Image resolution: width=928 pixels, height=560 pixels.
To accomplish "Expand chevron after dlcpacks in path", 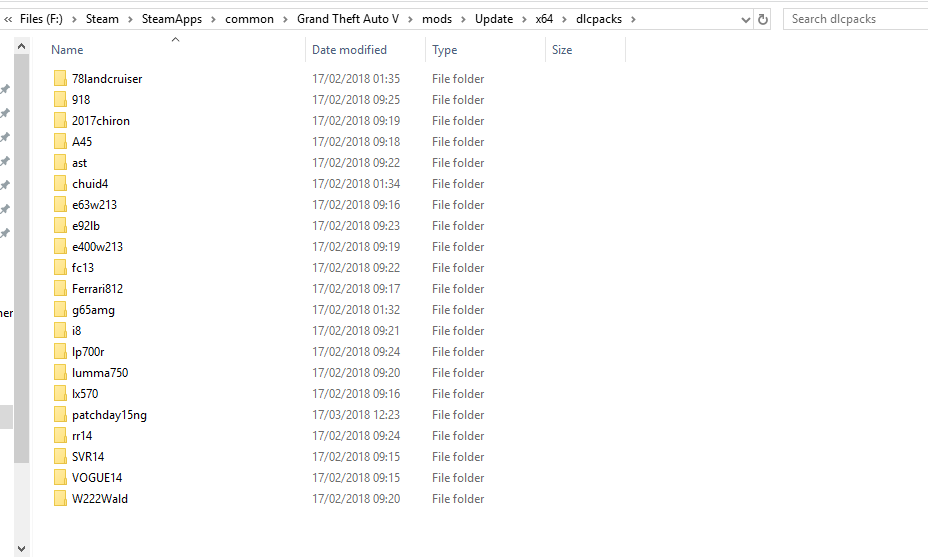I will click(633, 20).
